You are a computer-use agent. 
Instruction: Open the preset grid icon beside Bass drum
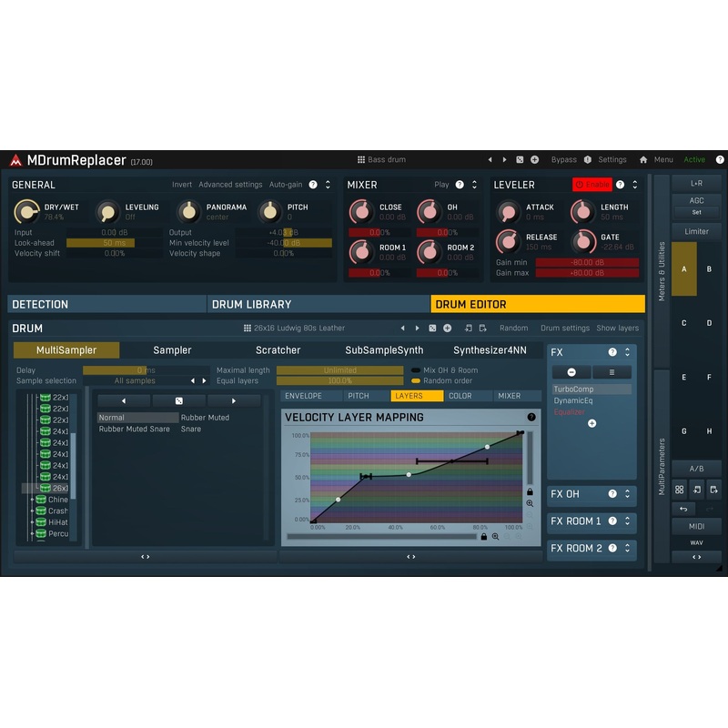pyautogui.click(x=360, y=160)
